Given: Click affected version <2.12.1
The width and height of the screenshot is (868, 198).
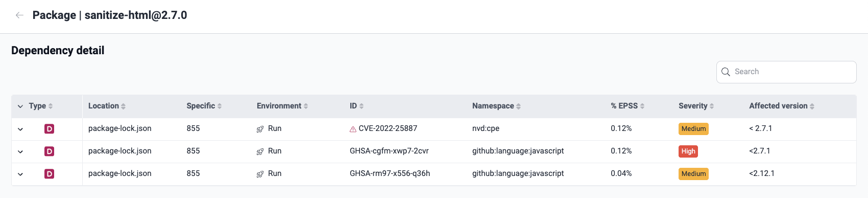Looking at the screenshot, I should point(761,173).
